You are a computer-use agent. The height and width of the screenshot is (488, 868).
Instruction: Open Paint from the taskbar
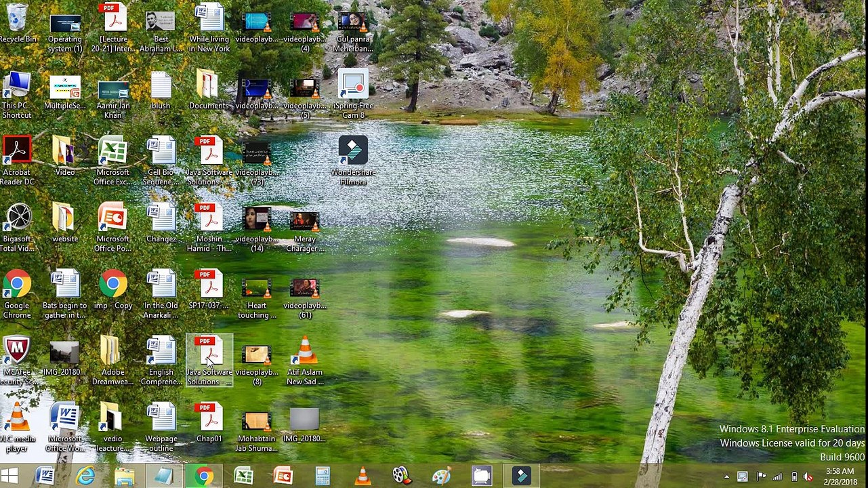point(442,476)
